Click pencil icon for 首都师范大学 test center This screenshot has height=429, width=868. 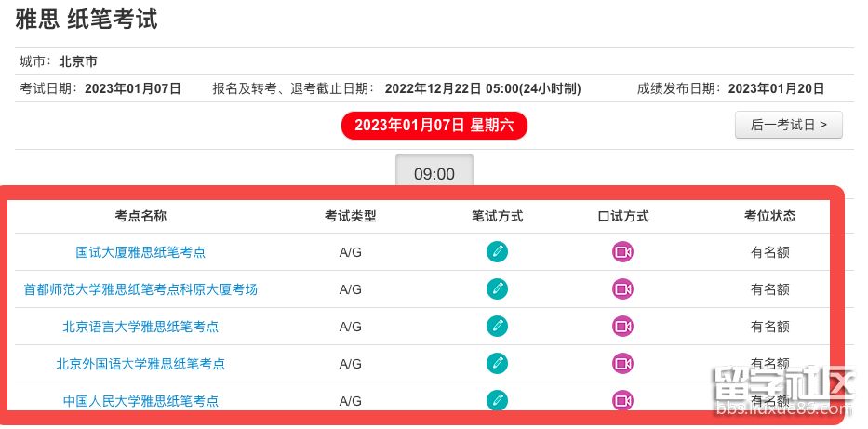[x=498, y=288]
